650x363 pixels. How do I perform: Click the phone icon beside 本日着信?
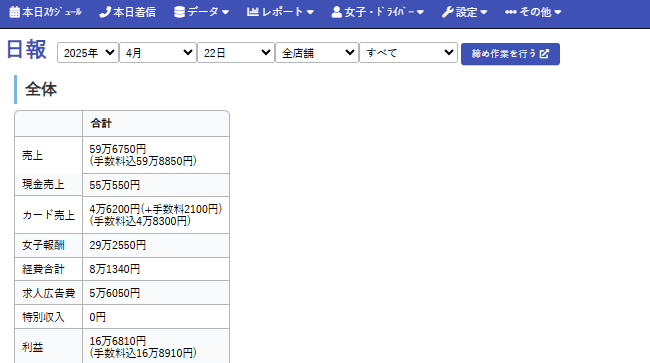point(105,12)
